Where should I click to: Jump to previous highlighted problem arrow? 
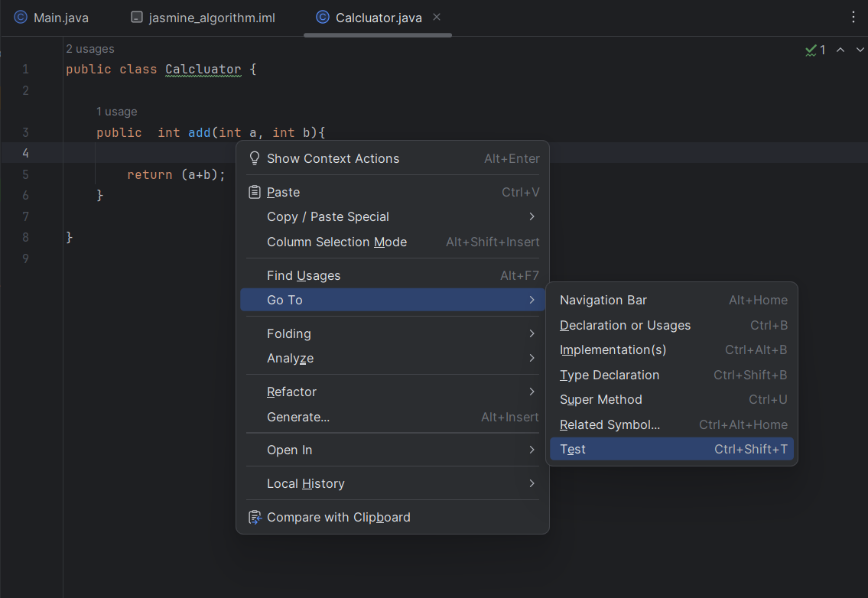point(840,50)
